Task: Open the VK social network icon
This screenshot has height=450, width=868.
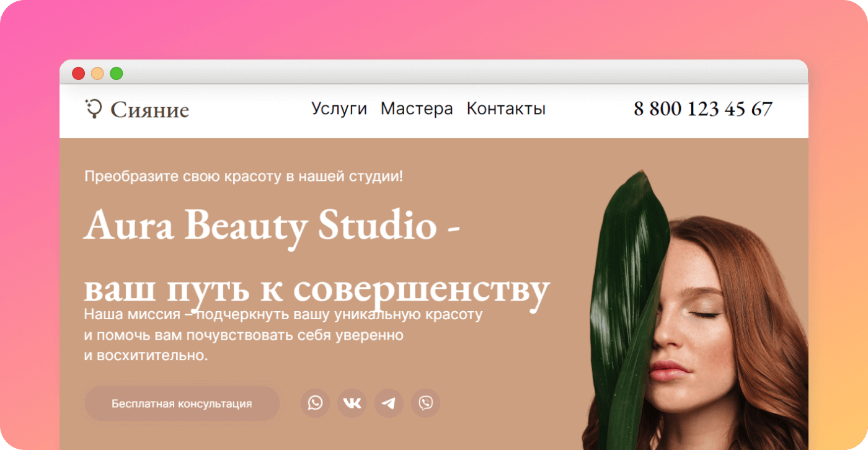Action: 352,404
